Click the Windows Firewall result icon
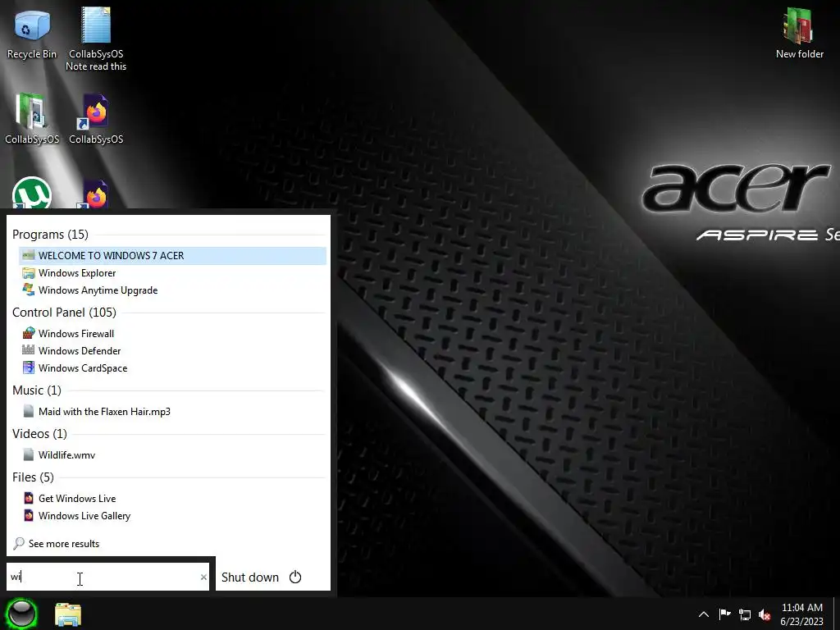Screen dimensions: 840x630 point(29,333)
